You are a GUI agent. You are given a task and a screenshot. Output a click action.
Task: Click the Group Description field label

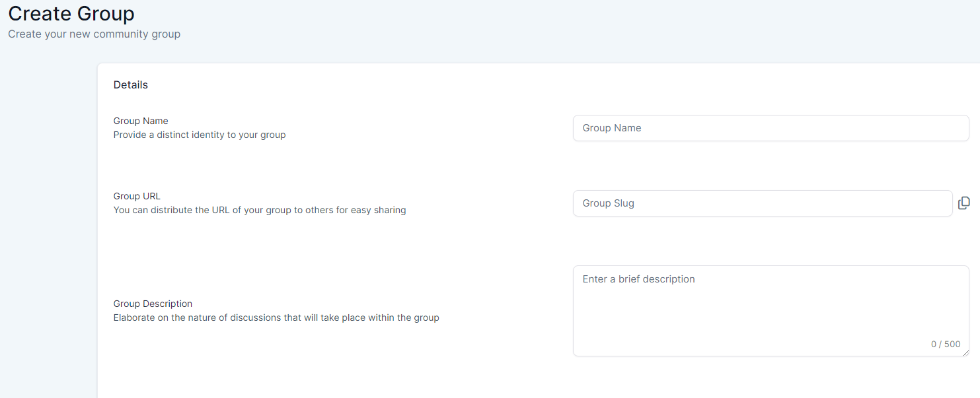click(x=153, y=304)
